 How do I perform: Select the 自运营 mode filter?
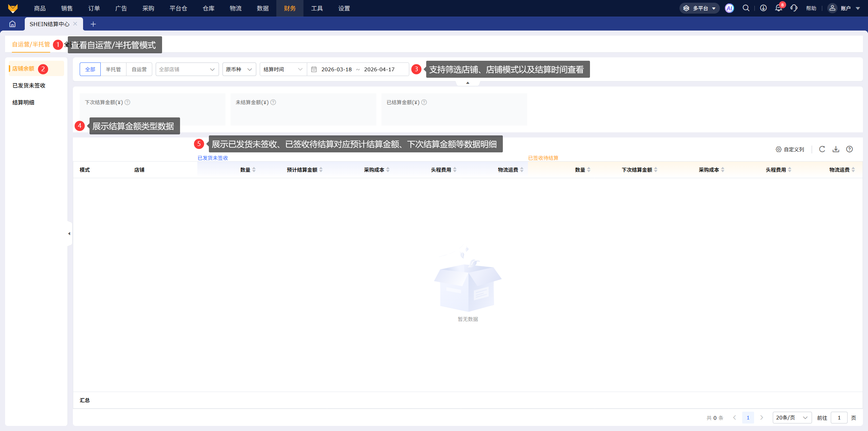click(139, 69)
